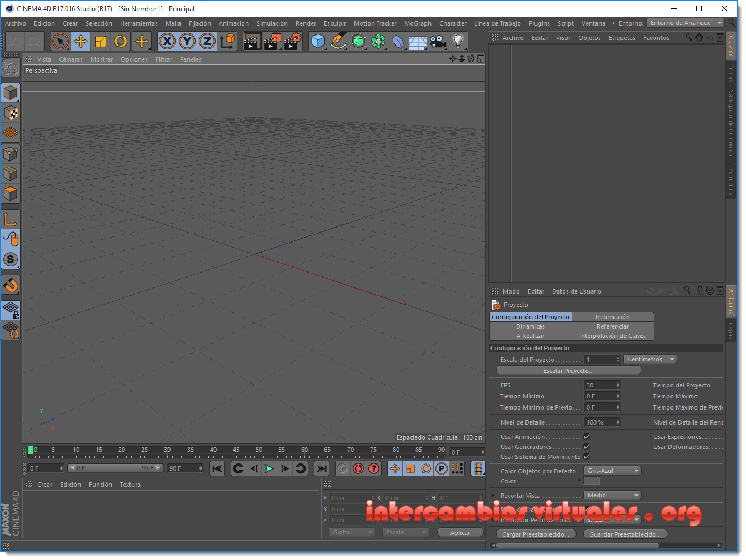Add a Camera object
This screenshot has width=746, height=560.
click(438, 41)
